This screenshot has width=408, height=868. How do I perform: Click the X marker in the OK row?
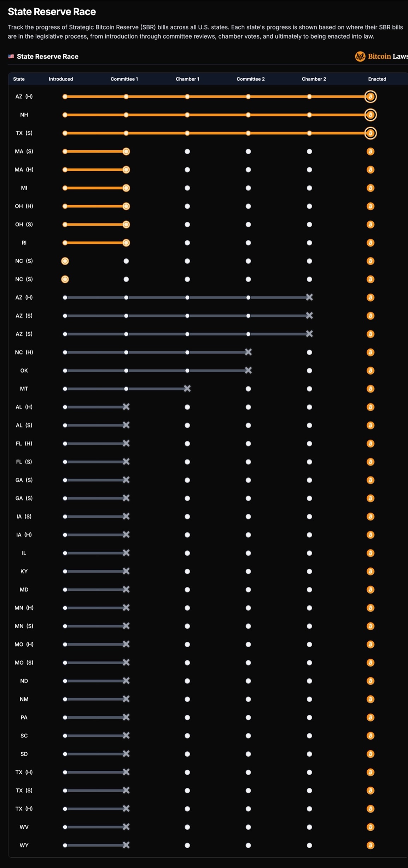[x=248, y=370]
